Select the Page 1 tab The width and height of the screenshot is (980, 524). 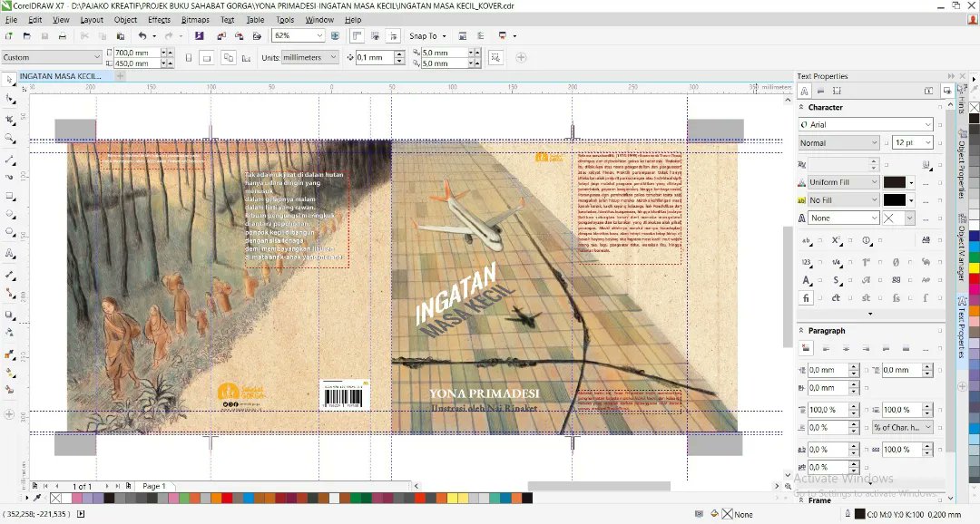coord(154,486)
